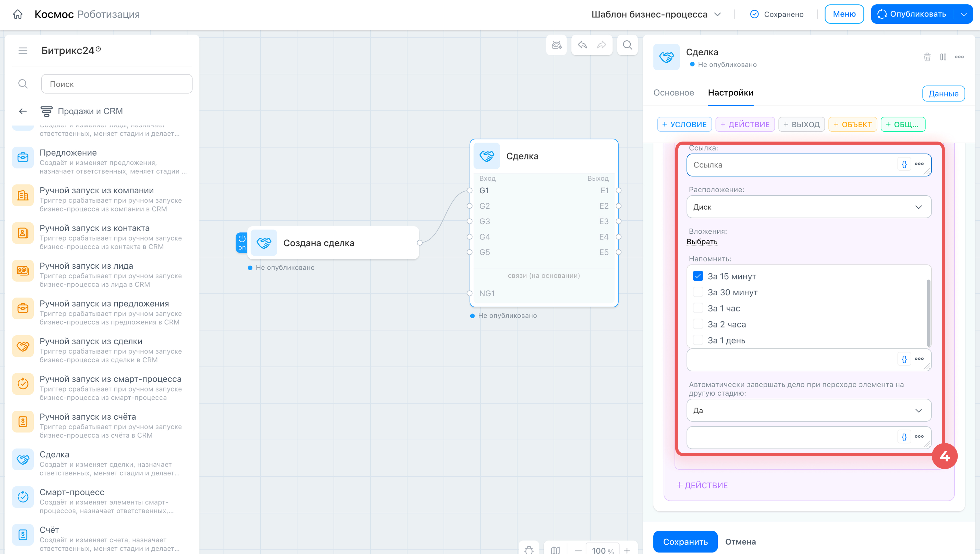
Task: Focus the Поиск search field
Action: click(x=116, y=84)
